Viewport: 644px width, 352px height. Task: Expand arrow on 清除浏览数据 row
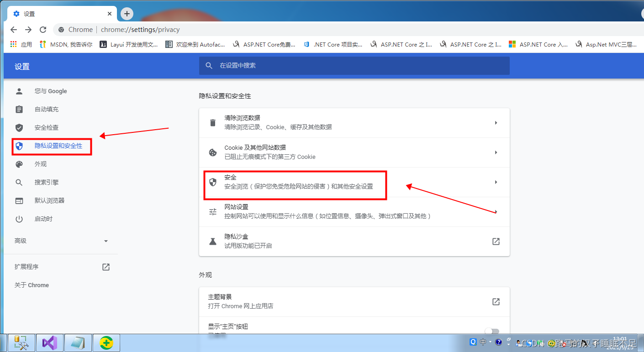pyautogui.click(x=496, y=123)
